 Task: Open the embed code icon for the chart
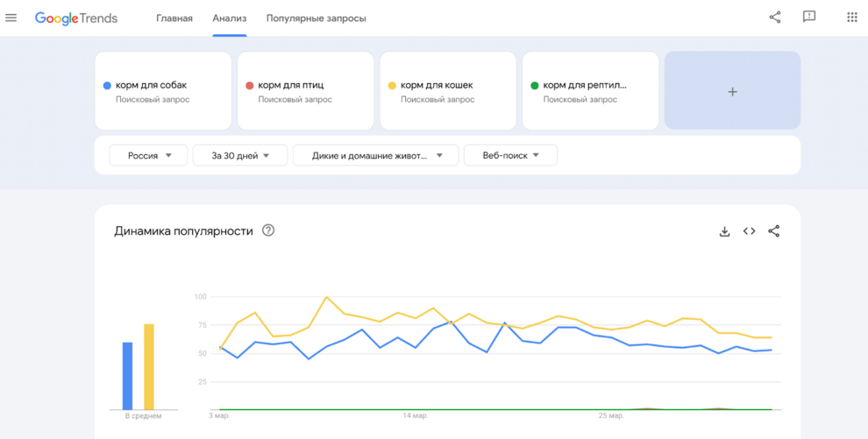pyautogui.click(x=749, y=231)
